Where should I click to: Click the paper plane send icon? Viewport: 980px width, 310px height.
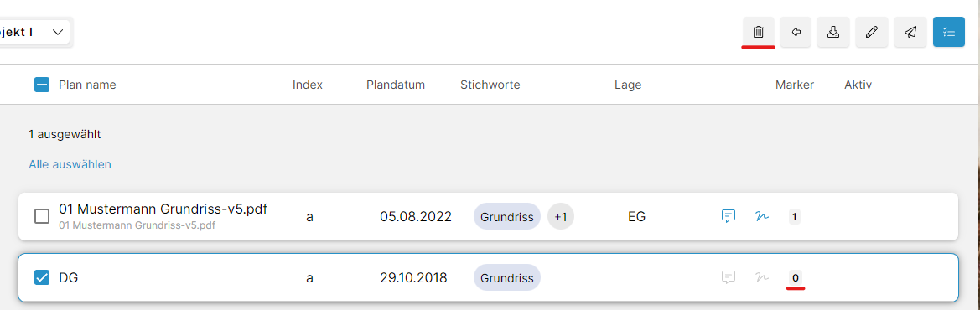pyautogui.click(x=910, y=32)
